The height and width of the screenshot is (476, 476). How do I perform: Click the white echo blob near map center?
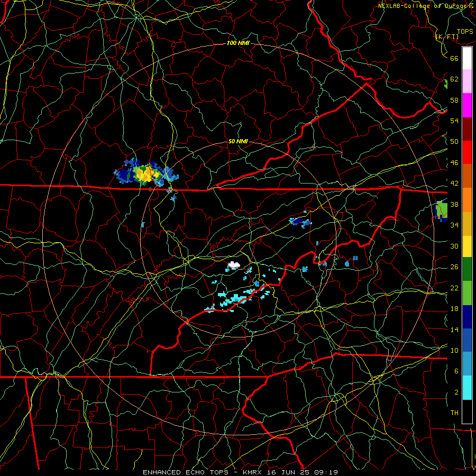(233, 265)
